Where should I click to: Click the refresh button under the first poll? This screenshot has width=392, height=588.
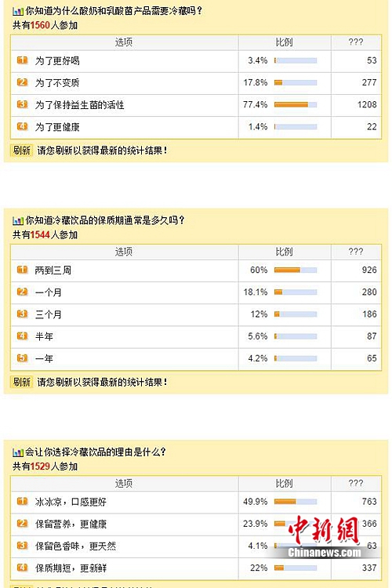pyautogui.click(x=21, y=151)
